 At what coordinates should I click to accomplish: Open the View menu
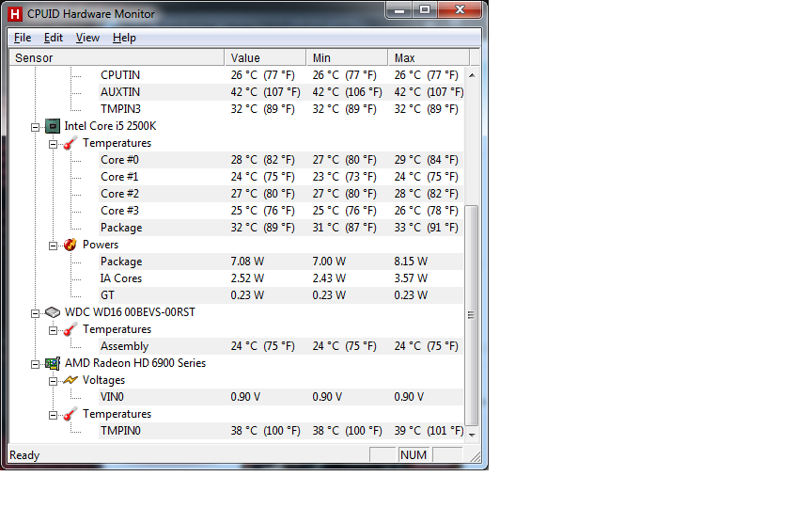point(87,38)
